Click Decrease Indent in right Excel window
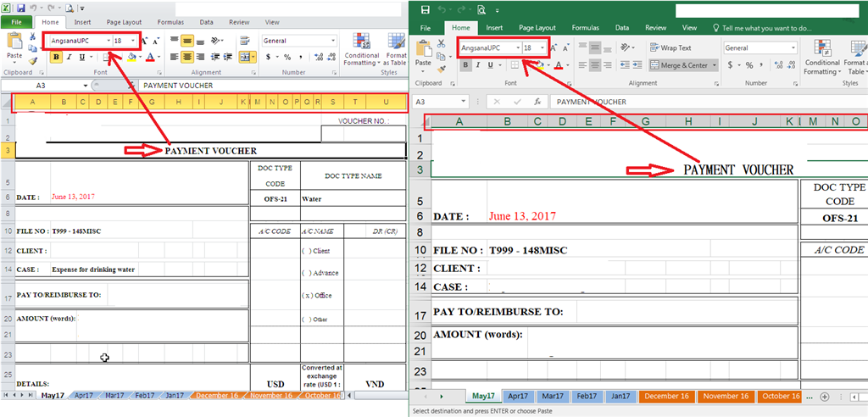Viewport: 868px width, 417px height. click(625, 64)
